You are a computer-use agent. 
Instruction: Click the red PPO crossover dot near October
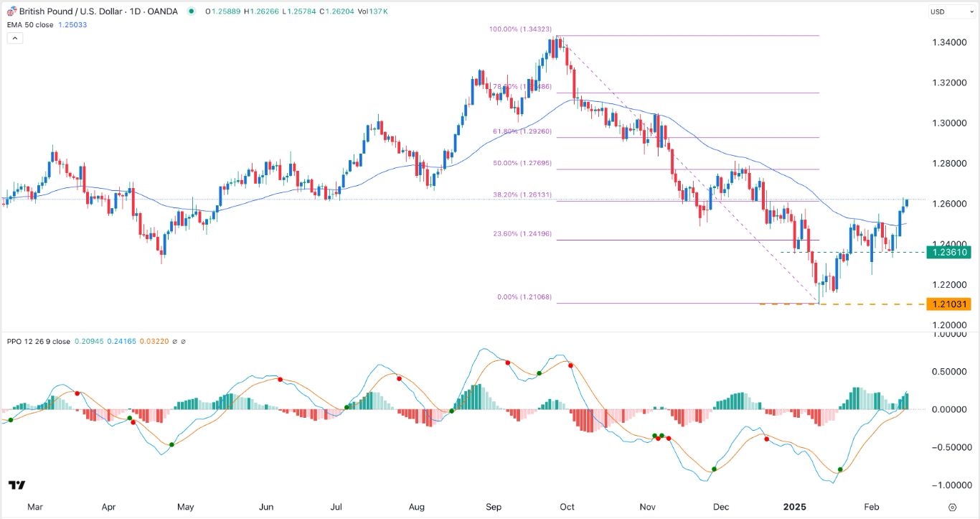pos(571,365)
